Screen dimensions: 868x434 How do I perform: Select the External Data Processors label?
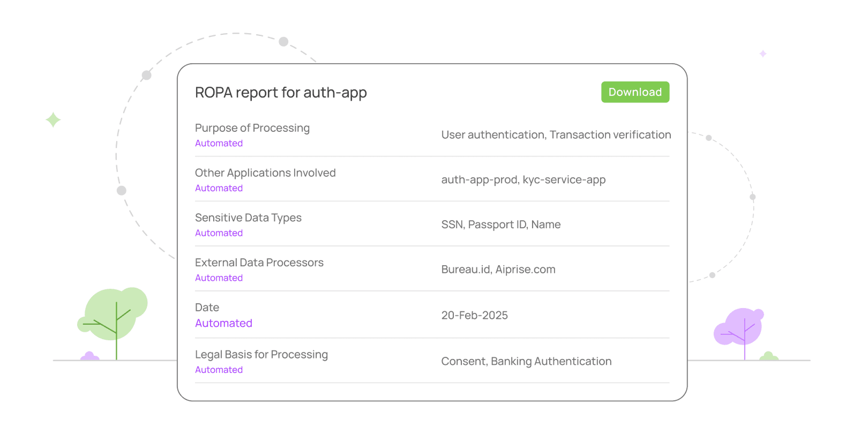coord(259,263)
